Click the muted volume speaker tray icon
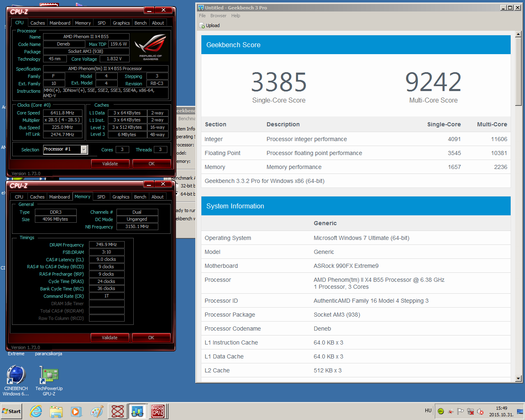The height and width of the screenshot is (420, 525). click(480, 411)
